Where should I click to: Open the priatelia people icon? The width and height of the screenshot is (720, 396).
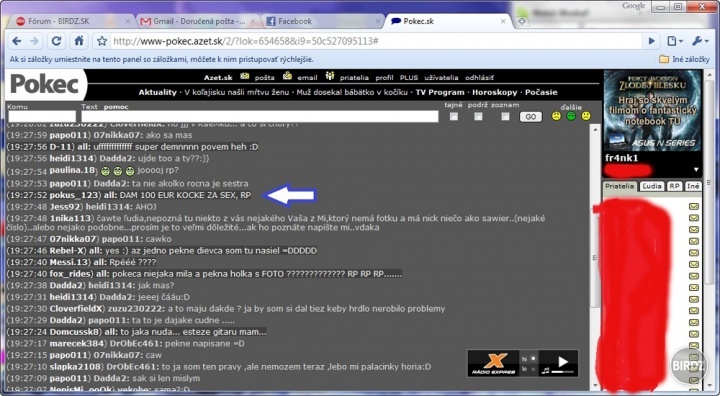tap(330, 76)
